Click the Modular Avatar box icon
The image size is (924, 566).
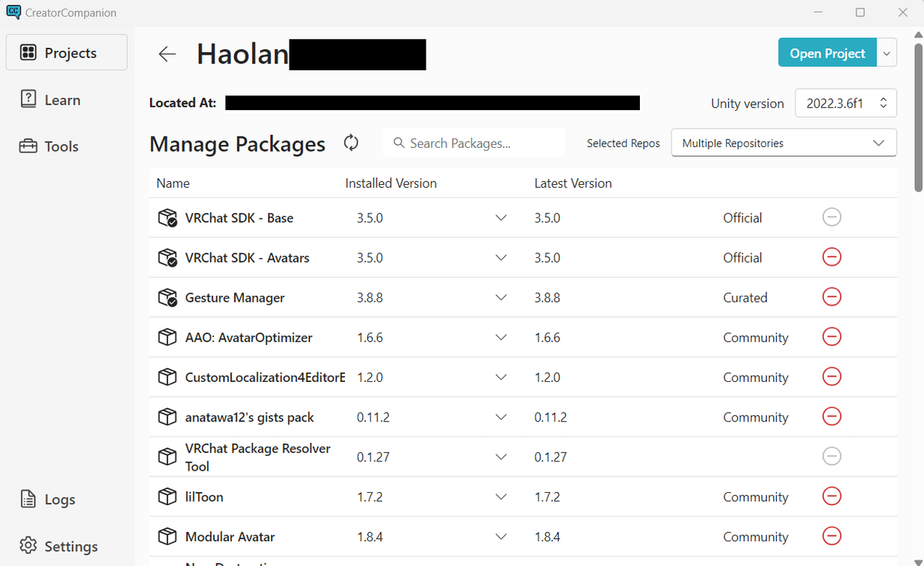167,537
